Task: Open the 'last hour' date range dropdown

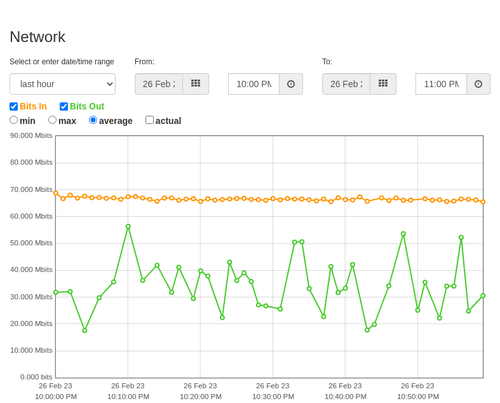Action: click(63, 84)
